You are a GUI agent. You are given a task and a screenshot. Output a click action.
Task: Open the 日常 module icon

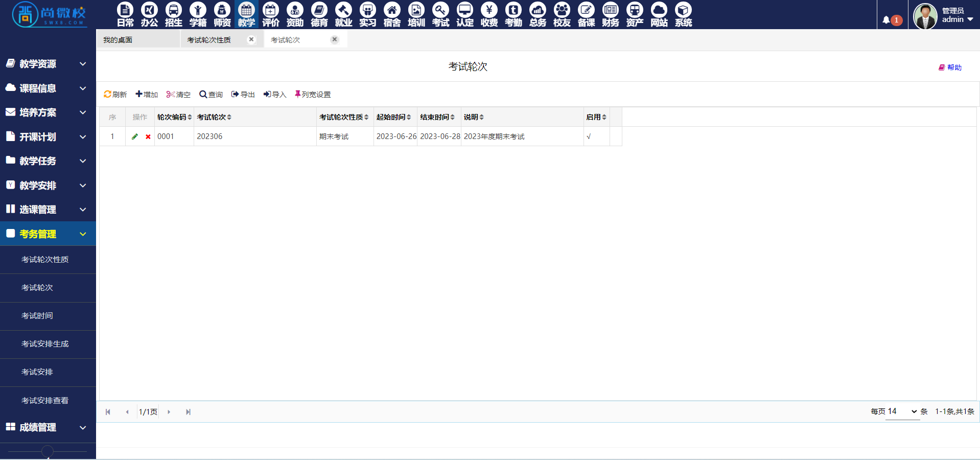click(x=125, y=14)
